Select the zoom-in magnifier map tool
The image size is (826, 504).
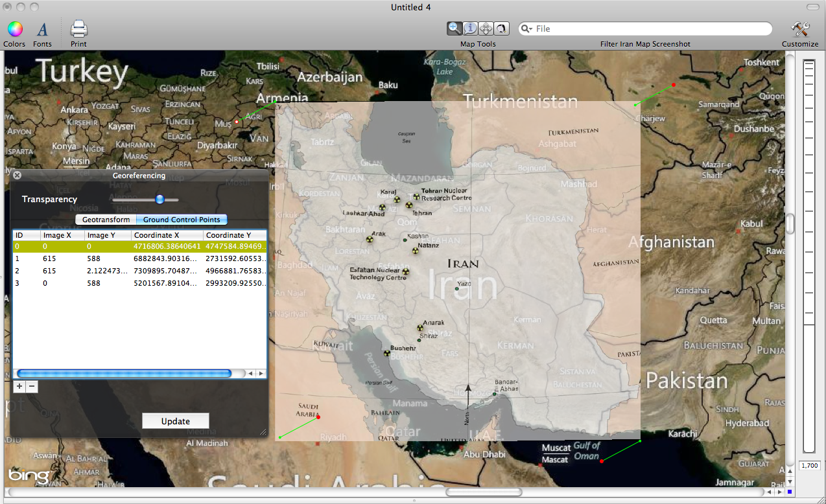(x=454, y=29)
